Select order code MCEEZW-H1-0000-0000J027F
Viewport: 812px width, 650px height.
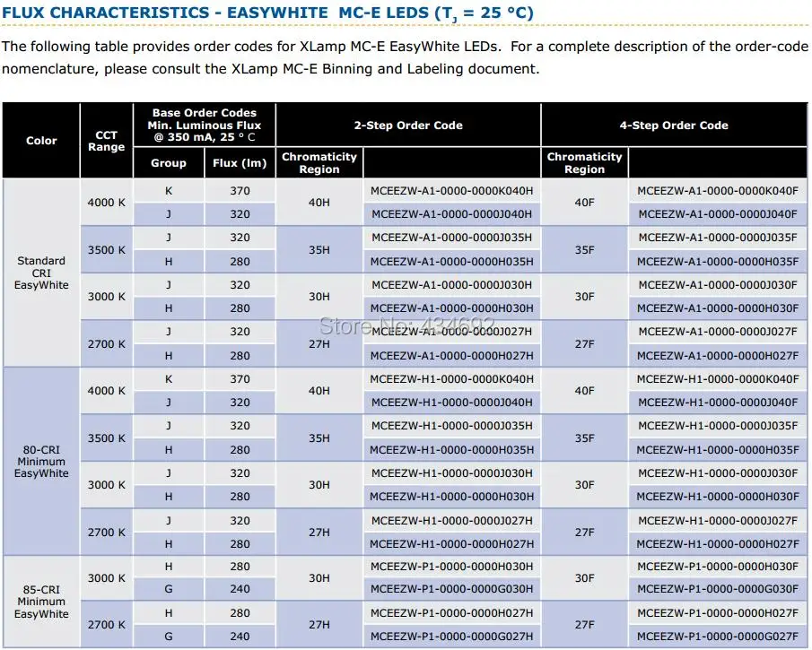(718, 521)
